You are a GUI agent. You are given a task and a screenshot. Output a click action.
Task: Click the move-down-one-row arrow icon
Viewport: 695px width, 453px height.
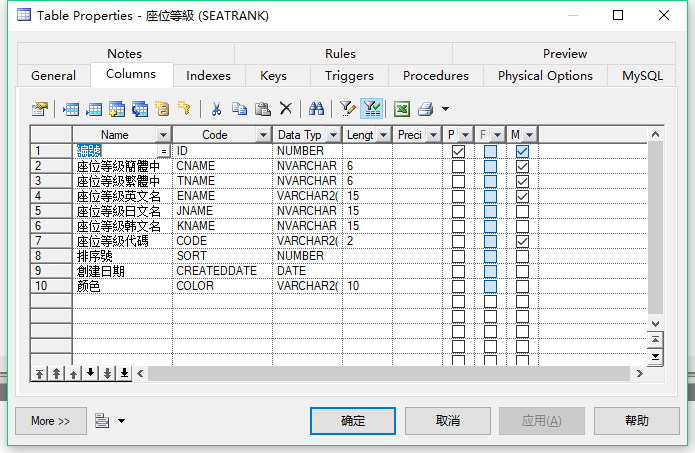(90, 374)
